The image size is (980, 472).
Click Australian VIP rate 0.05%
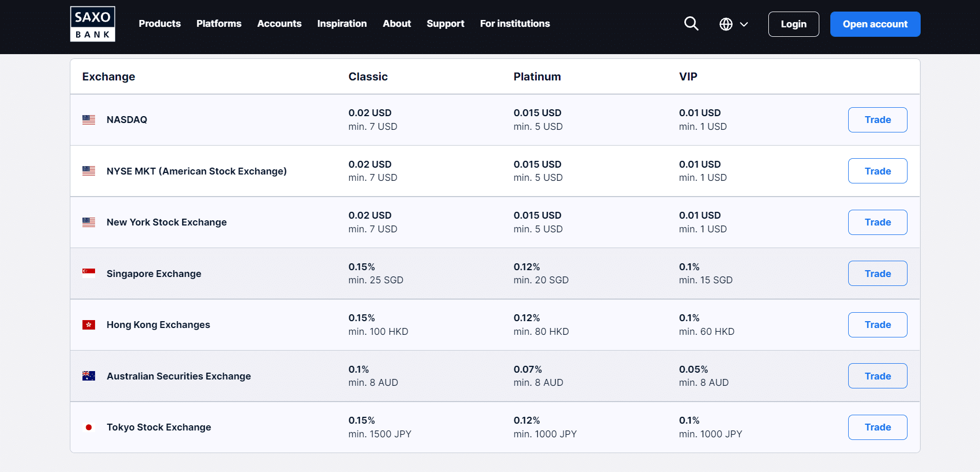[x=693, y=370]
